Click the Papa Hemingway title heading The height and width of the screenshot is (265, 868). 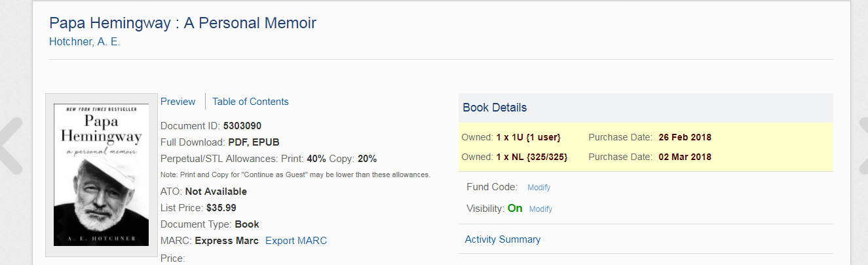183,23
